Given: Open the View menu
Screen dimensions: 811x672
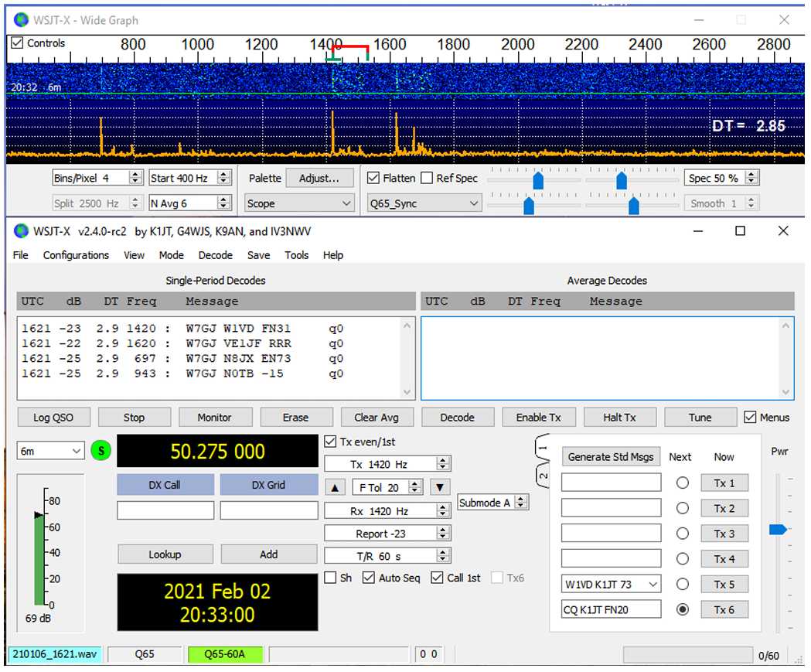Looking at the screenshot, I should pyautogui.click(x=134, y=255).
